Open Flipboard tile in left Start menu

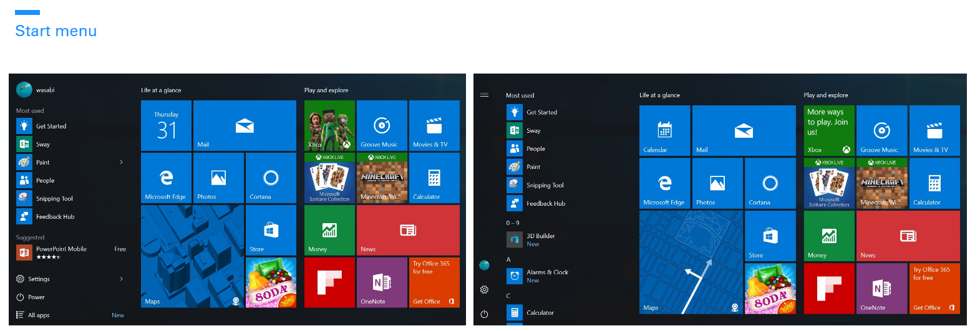click(x=329, y=282)
